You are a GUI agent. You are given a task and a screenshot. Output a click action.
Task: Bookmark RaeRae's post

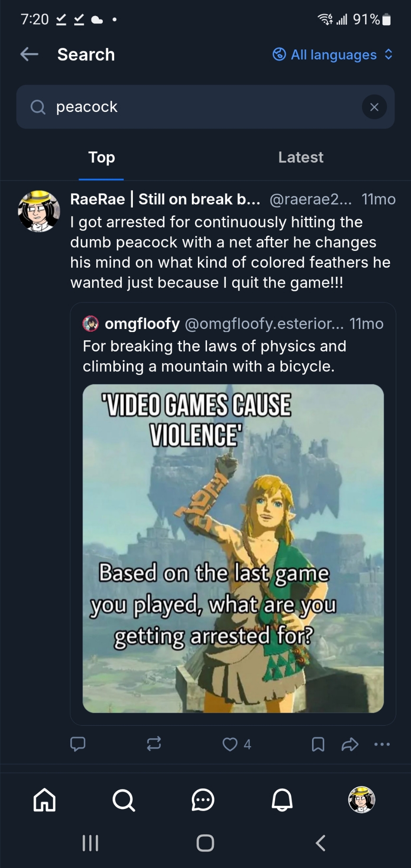point(318,744)
